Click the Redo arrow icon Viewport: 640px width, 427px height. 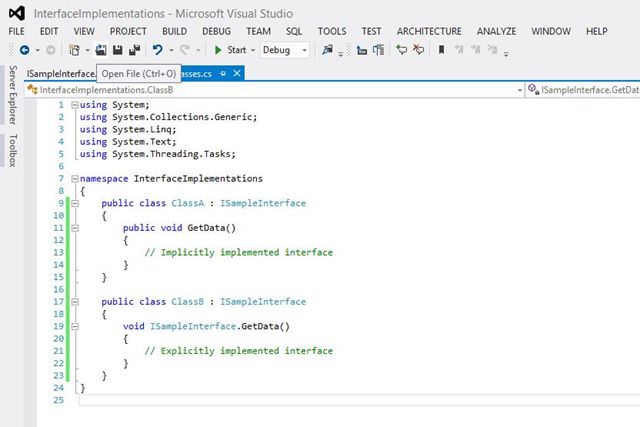pos(185,50)
